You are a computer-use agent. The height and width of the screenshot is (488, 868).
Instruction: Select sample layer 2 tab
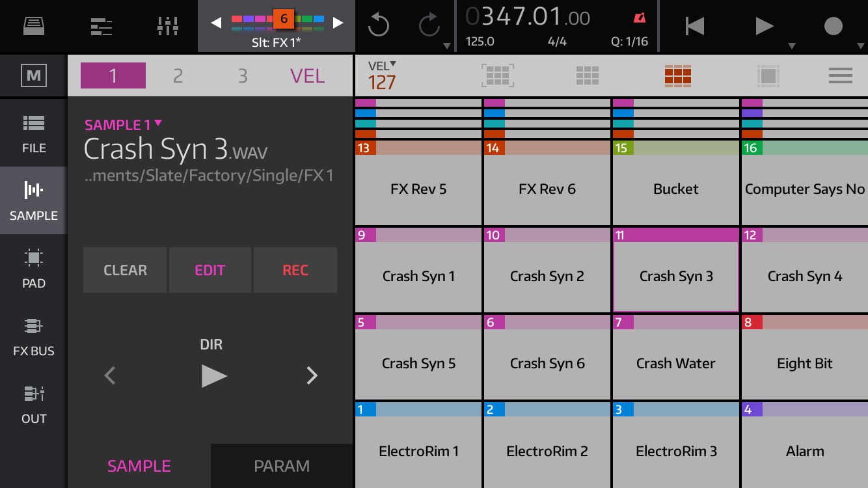(x=178, y=76)
